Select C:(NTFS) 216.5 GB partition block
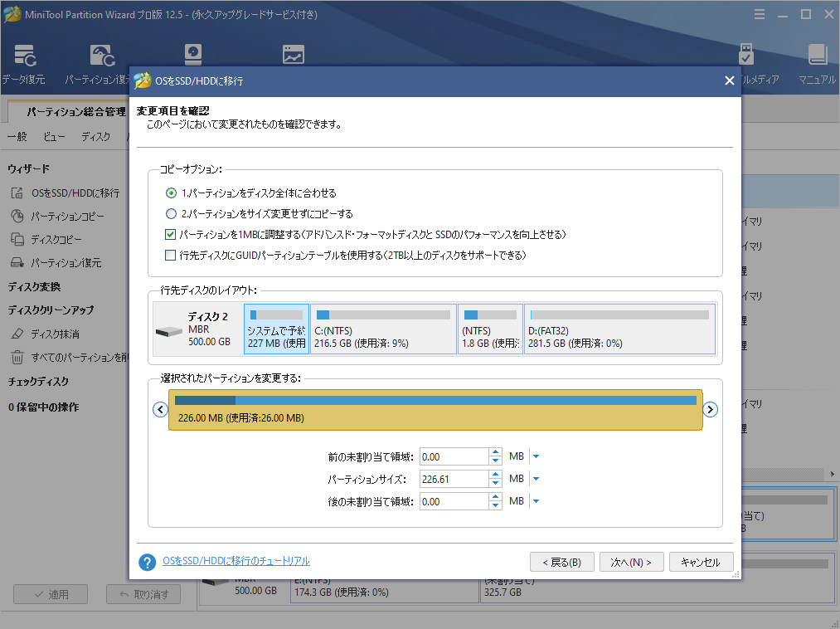 tap(384, 329)
